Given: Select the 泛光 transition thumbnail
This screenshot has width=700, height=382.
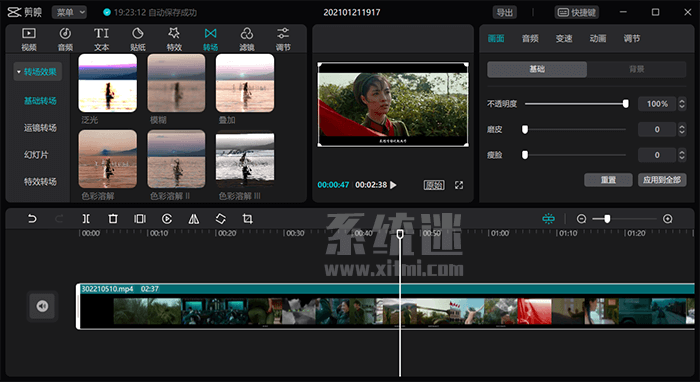Looking at the screenshot, I should pyautogui.click(x=108, y=83).
